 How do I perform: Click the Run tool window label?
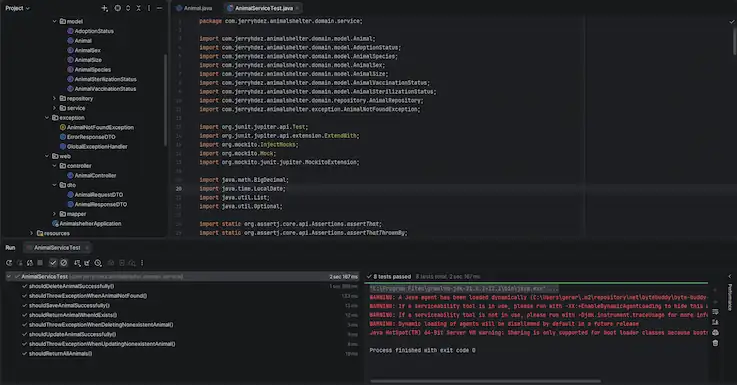tap(10, 248)
